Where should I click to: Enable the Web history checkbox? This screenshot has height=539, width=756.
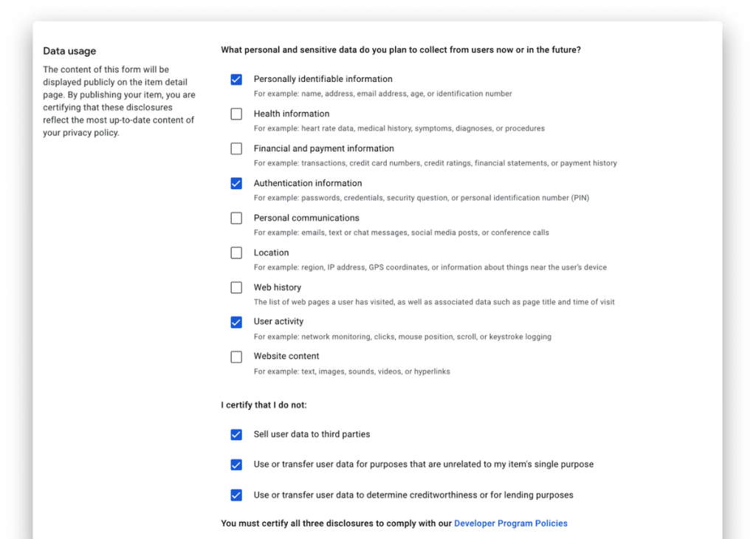pyautogui.click(x=236, y=287)
